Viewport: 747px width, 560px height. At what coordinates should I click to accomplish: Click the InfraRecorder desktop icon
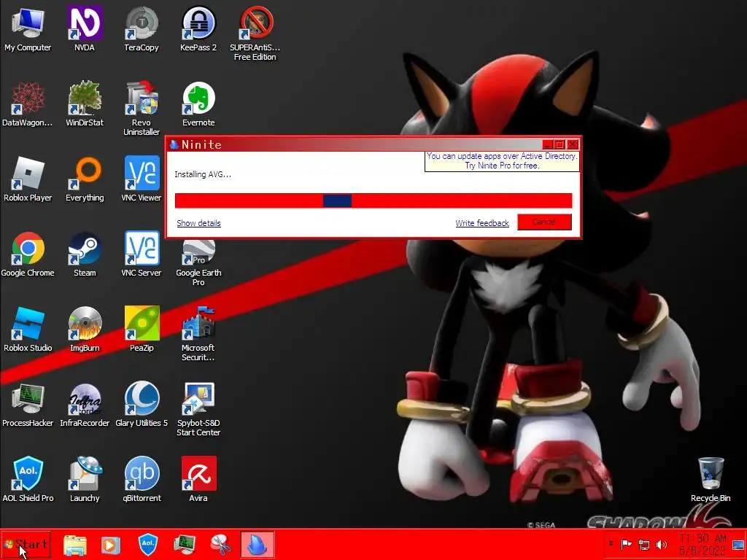[x=85, y=405]
